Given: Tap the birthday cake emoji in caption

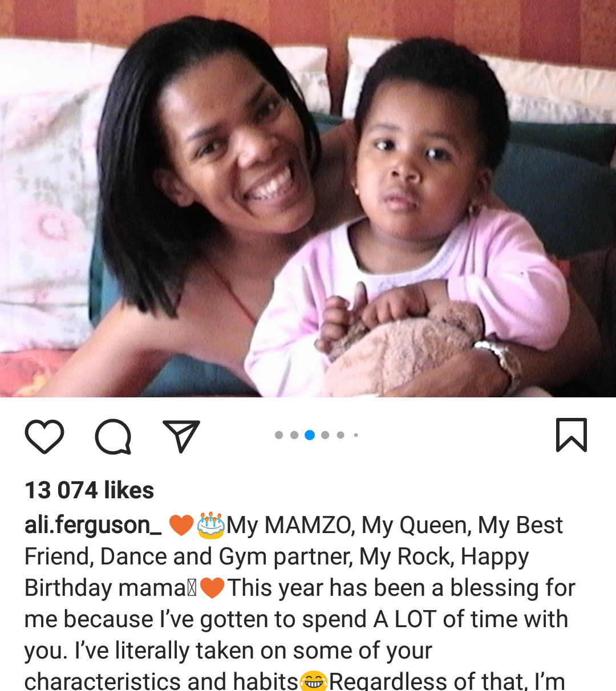Looking at the screenshot, I should click(x=211, y=525).
